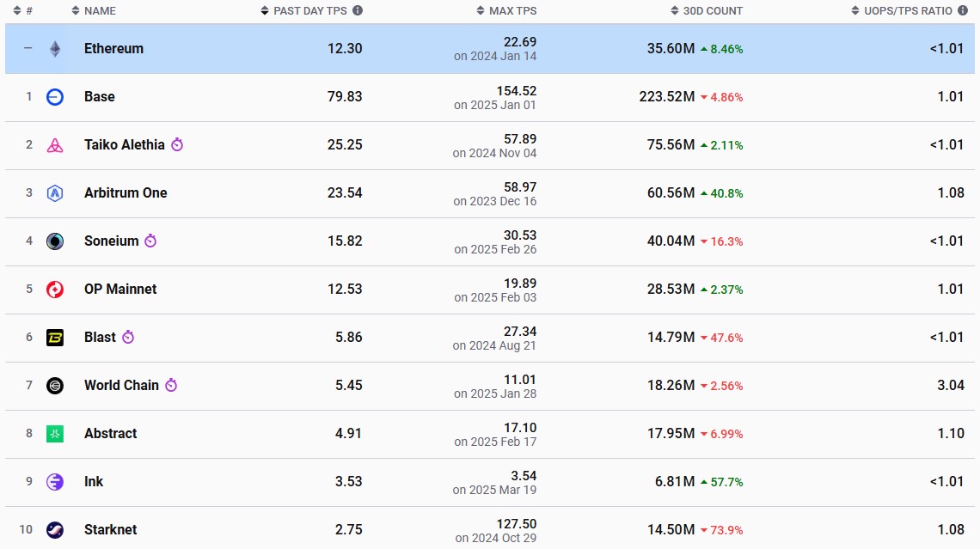Click Soneium's past day TPS value 15.82

345,241
